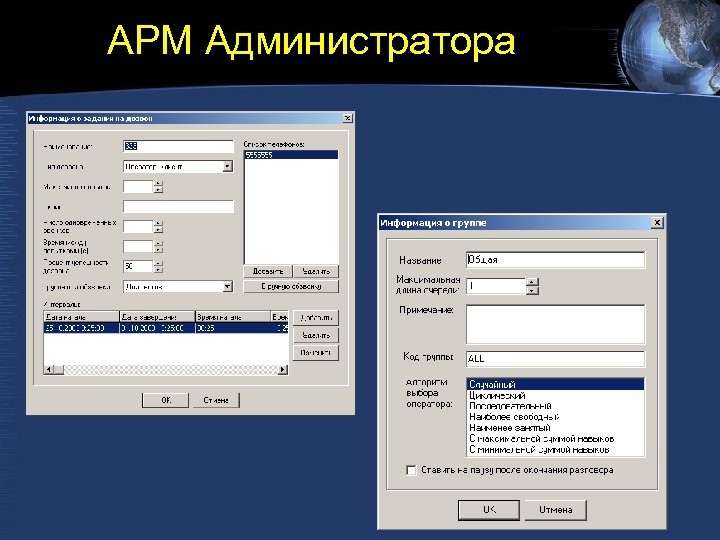Viewport: 720px width, 540px height.
Task: Click the intervals table right scroll arrow
Action: 283,370
